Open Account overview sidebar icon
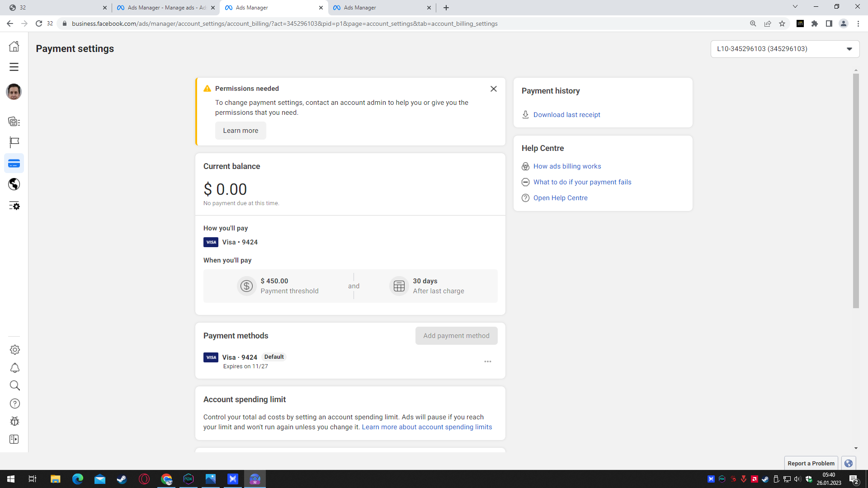Image resolution: width=868 pixels, height=488 pixels. [x=14, y=122]
